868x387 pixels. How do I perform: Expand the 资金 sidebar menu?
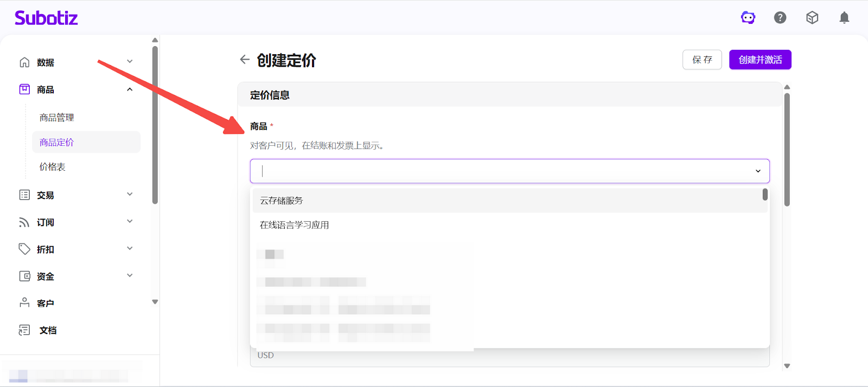(76, 276)
